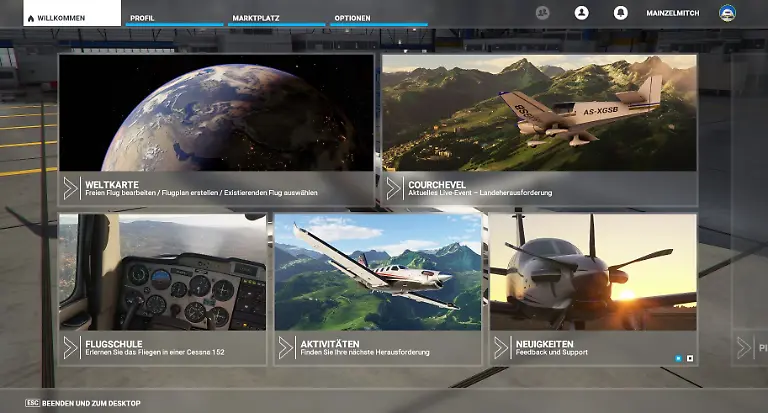Screen dimensions: 768x413
Task: Click the chevron arrow icon on Courchevel tile
Action: tap(394, 188)
